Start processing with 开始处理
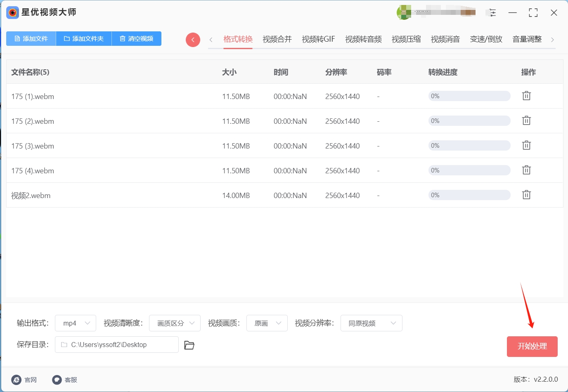The width and height of the screenshot is (568, 392). [x=532, y=347]
